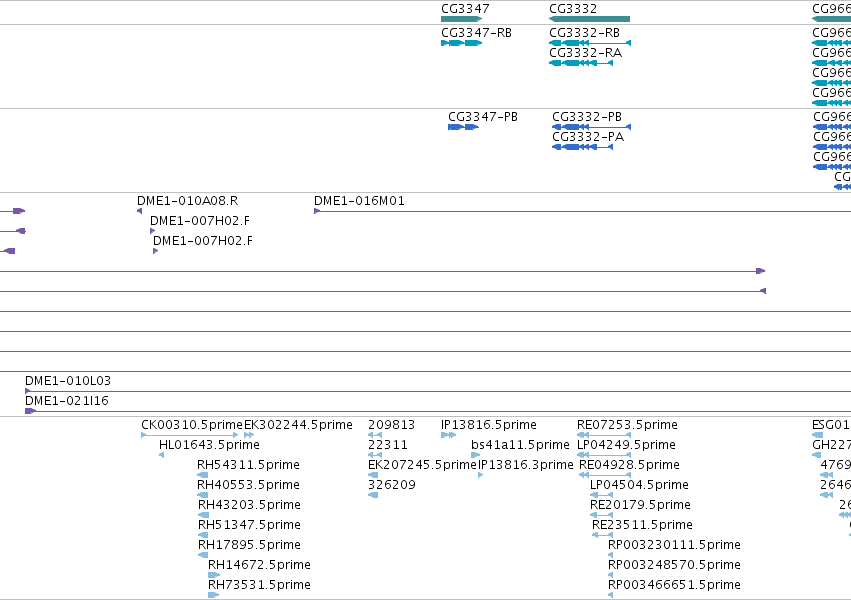
Task: Click the DME1-010L03 label
Action: [x=68, y=381]
